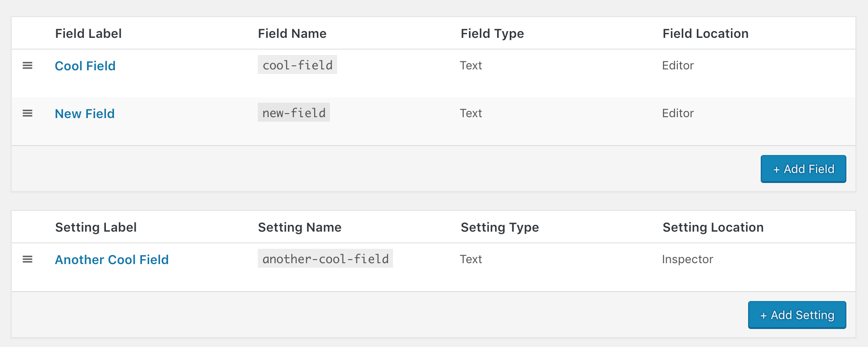Click the Inspector location of Another Cool Field
Screen dimensions: 868x347
click(x=687, y=259)
